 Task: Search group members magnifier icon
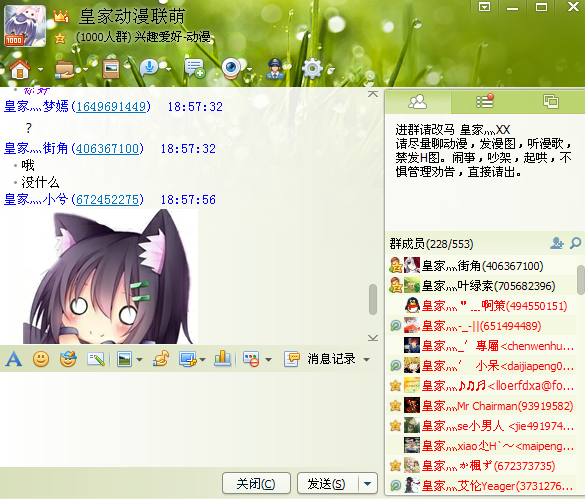[576, 243]
